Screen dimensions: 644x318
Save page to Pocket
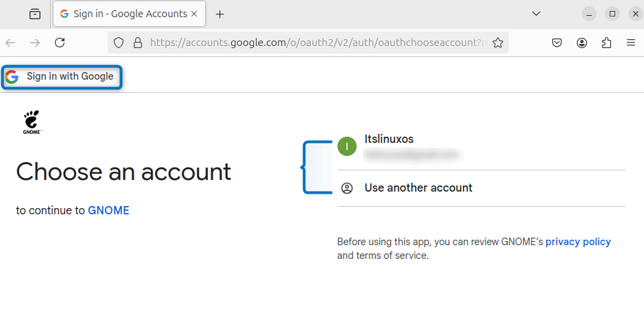pos(557,43)
